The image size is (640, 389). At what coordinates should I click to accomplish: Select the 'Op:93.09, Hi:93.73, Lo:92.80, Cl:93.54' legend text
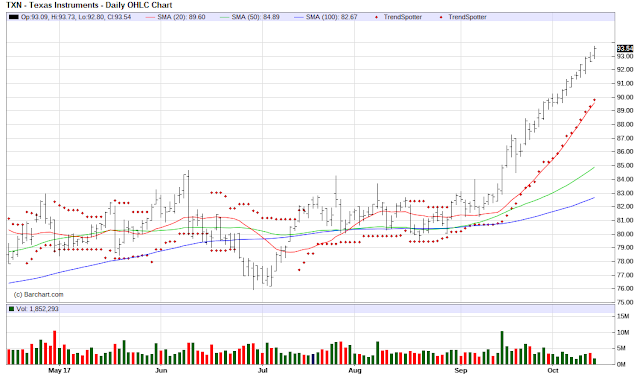[76, 17]
